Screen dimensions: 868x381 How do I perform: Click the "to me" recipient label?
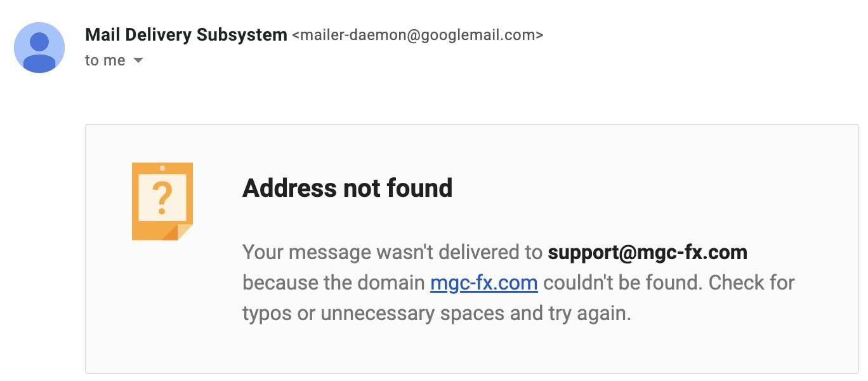(105, 61)
